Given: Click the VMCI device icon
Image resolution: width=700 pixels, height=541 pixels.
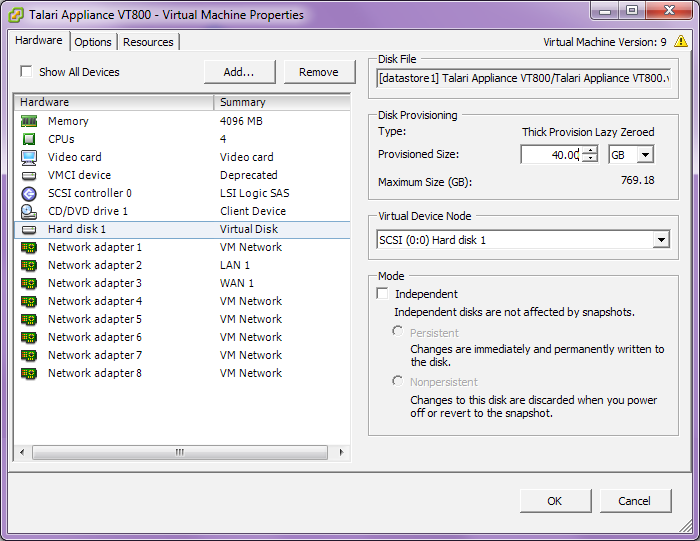Looking at the screenshot, I should pos(29,175).
